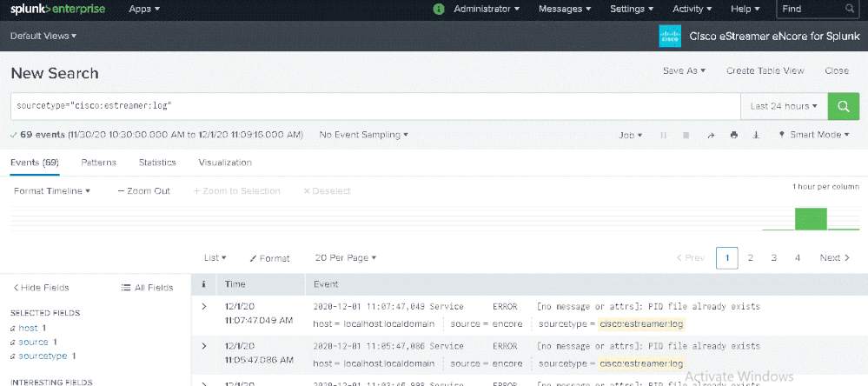868x386 pixels.
Task: Click the host selected field
Action: tap(28, 328)
